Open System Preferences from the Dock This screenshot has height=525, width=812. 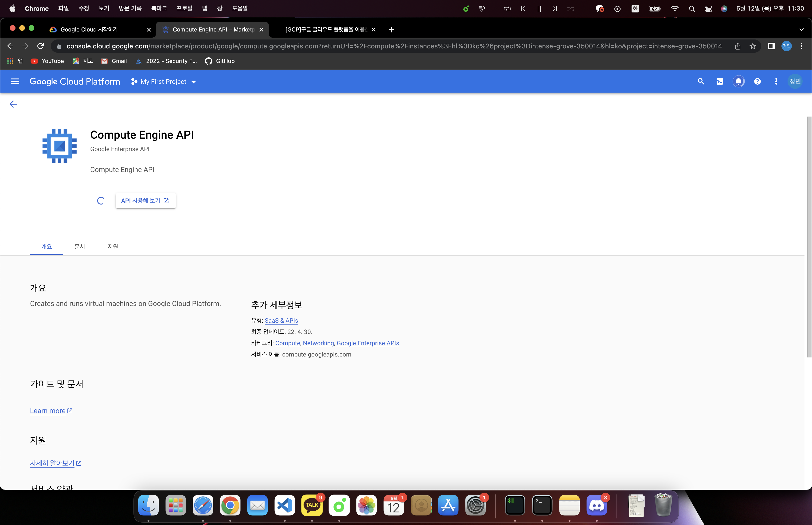click(x=475, y=505)
